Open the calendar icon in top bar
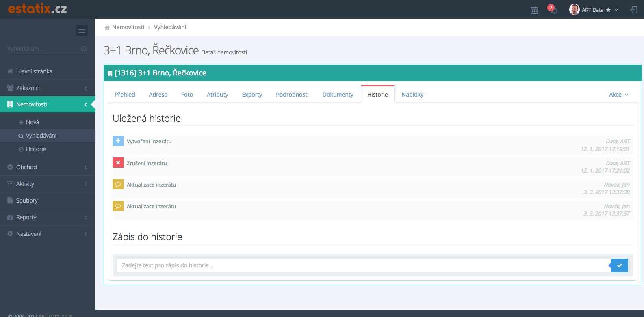 pos(534,10)
